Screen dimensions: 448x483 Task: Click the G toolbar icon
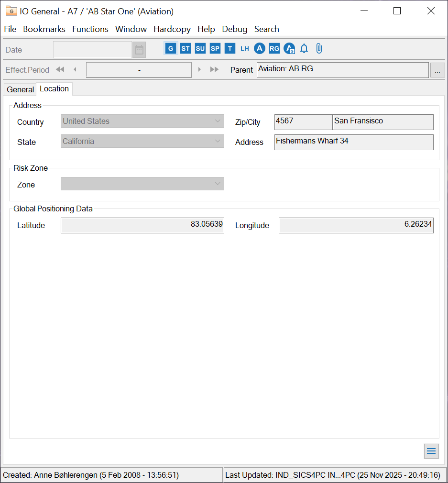(x=171, y=49)
